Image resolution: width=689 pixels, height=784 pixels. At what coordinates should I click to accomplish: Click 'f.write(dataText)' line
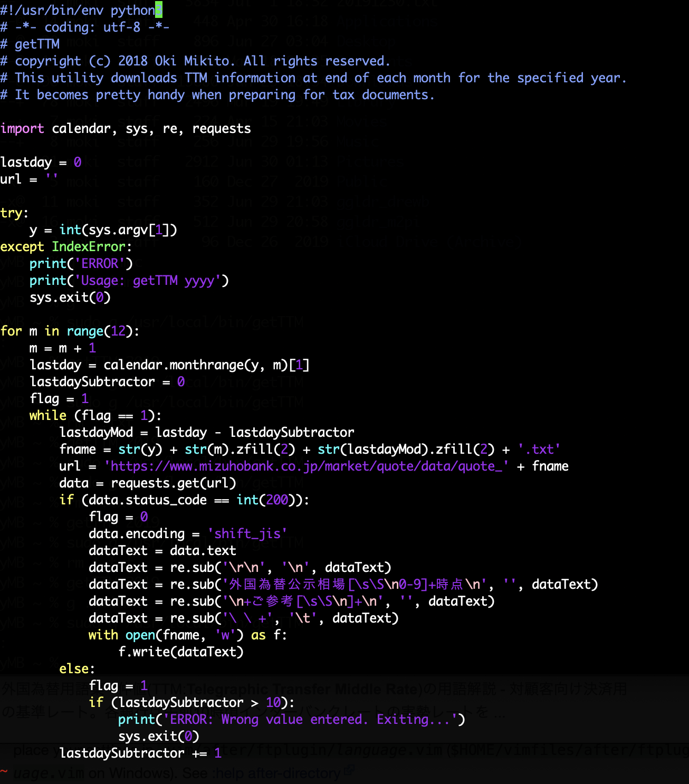[180, 652]
